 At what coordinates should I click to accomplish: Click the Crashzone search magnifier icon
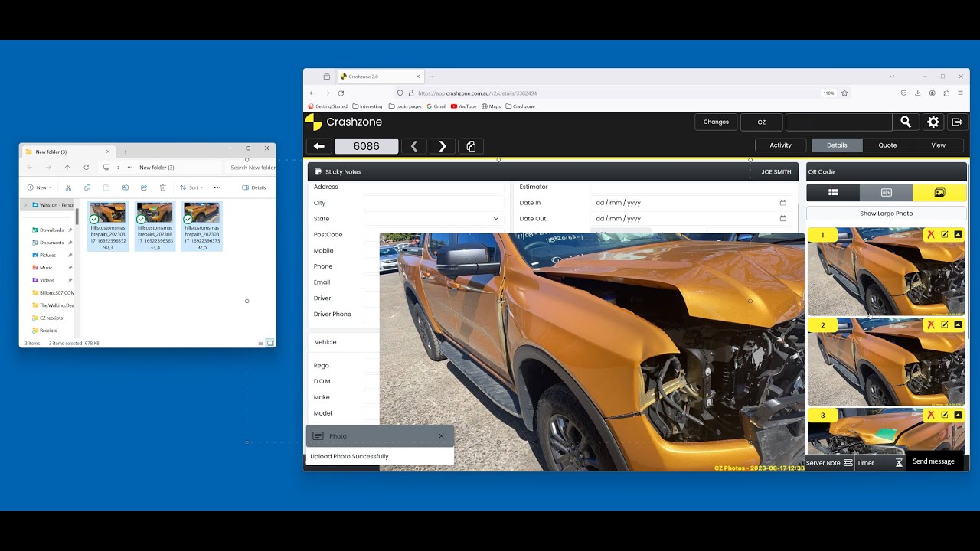(906, 122)
